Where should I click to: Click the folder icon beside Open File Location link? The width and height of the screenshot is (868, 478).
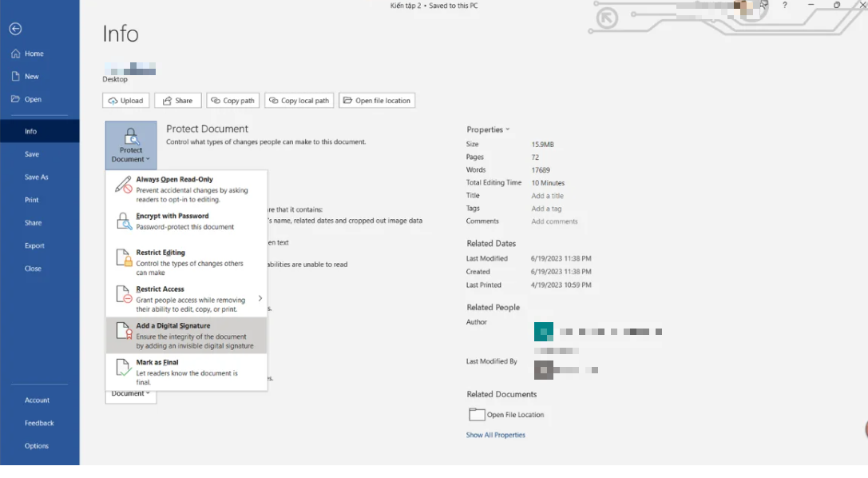(477, 414)
